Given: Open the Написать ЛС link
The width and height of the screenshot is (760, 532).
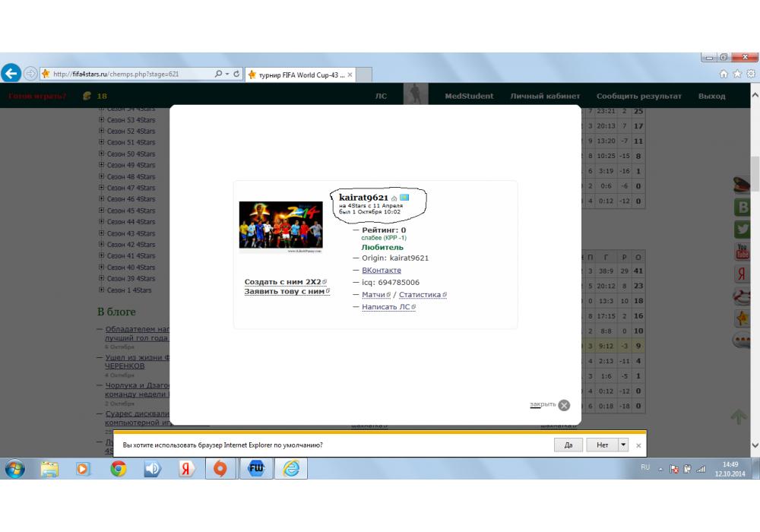Looking at the screenshot, I should pyautogui.click(x=385, y=307).
